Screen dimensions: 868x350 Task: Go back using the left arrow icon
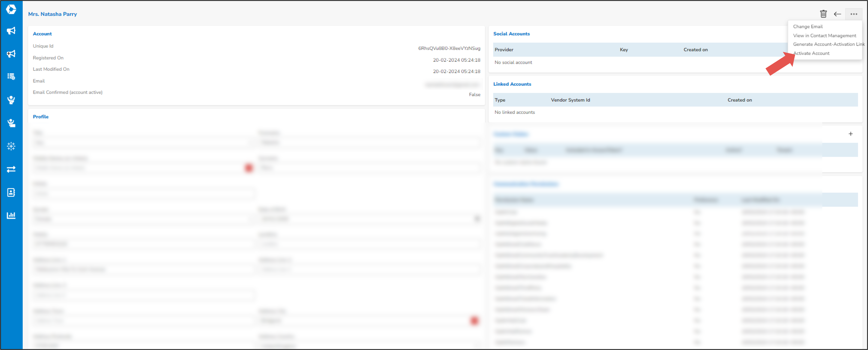(837, 14)
